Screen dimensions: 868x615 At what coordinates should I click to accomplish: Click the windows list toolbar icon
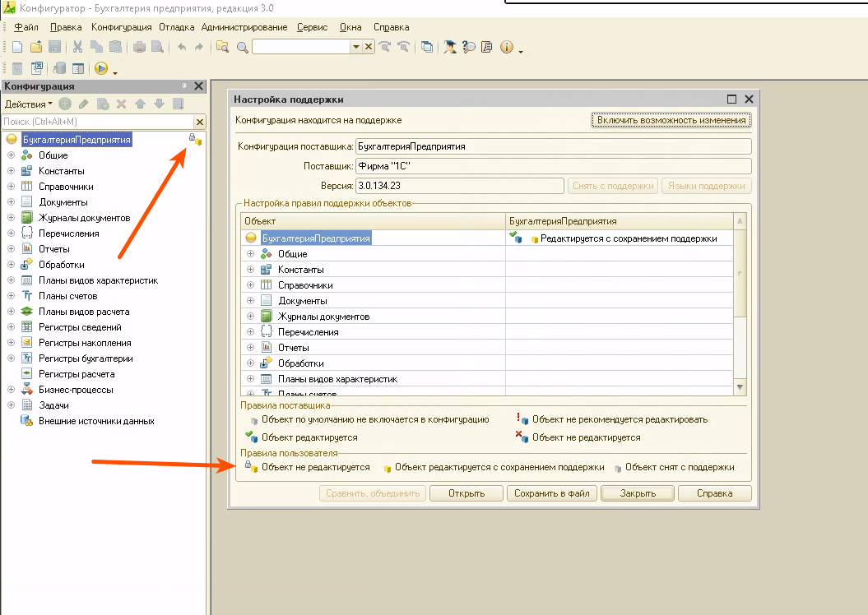pos(427,47)
